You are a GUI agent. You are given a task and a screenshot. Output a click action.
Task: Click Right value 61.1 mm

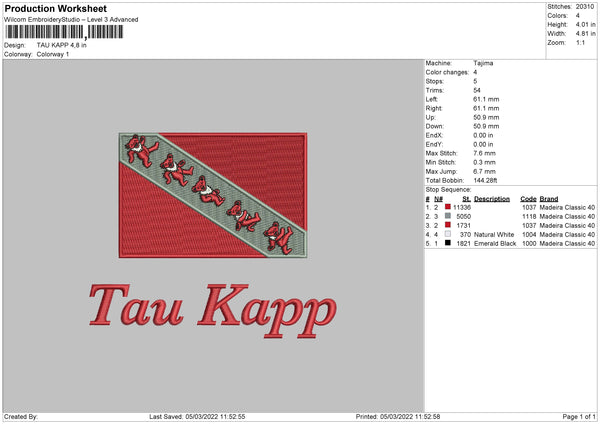tap(486, 108)
